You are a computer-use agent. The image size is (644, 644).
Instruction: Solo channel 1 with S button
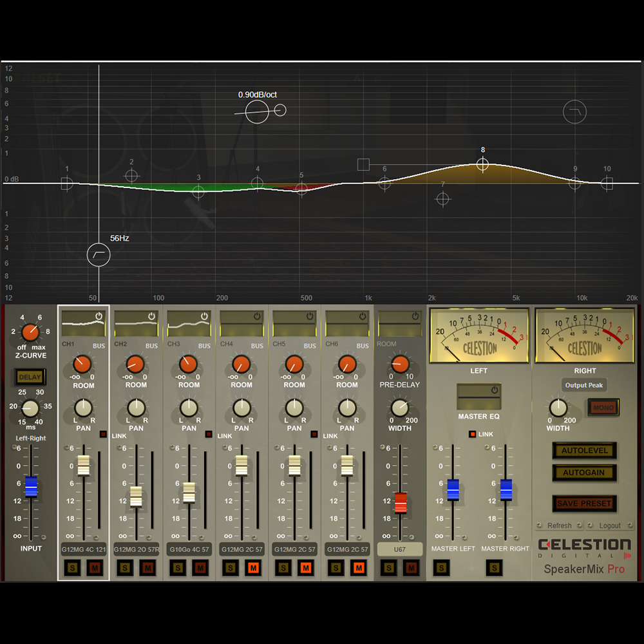(x=73, y=567)
